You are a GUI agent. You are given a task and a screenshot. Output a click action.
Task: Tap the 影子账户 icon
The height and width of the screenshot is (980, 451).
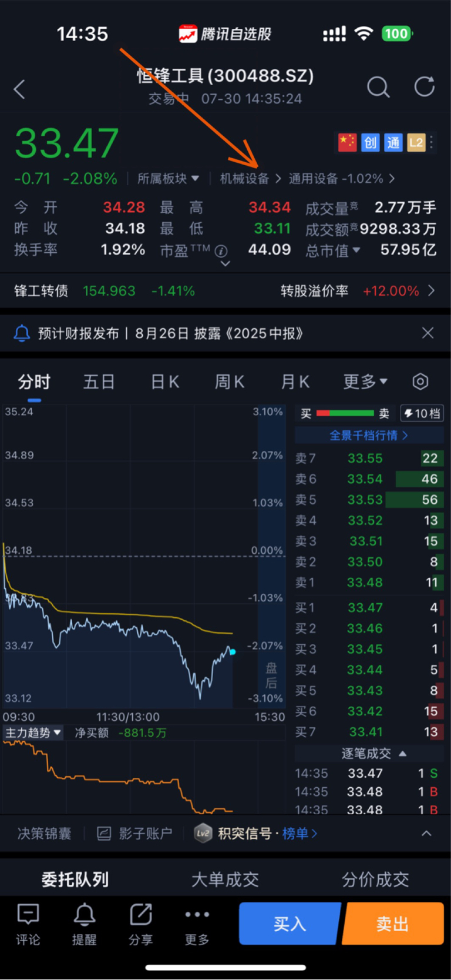[x=104, y=833]
